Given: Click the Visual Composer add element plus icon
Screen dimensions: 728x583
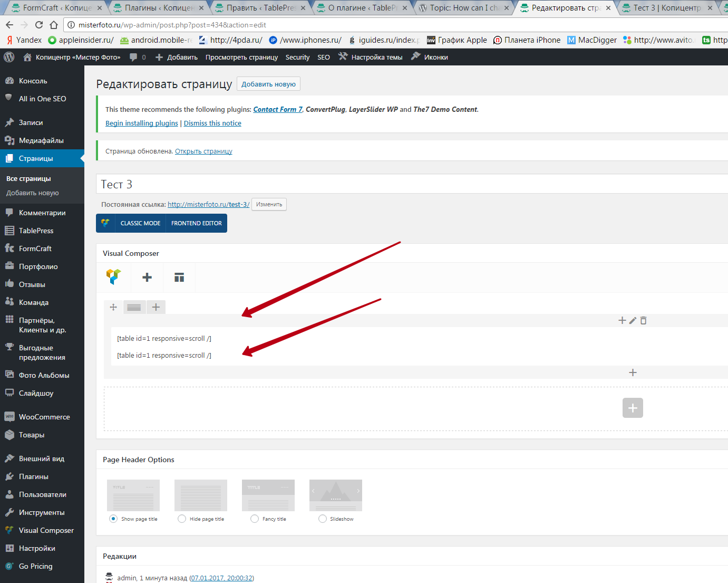Looking at the screenshot, I should pyautogui.click(x=147, y=278).
